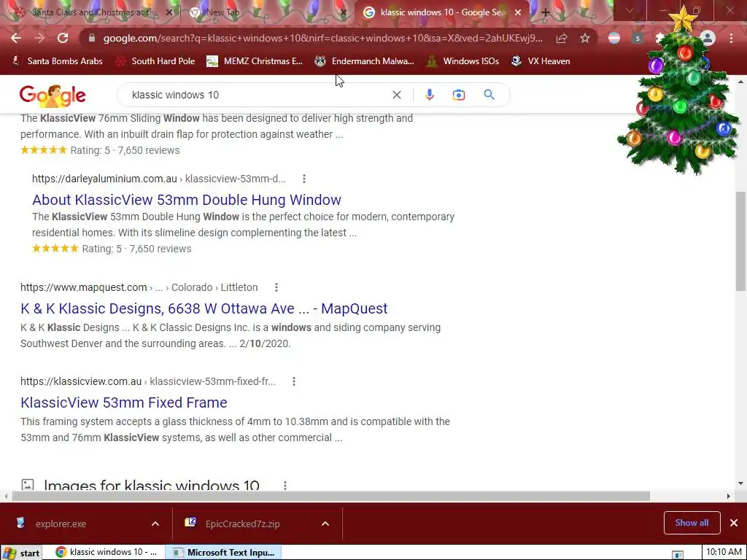This screenshot has height=560, width=747.
Task: Open the VX Heaven bookmark
Action: 541,61
